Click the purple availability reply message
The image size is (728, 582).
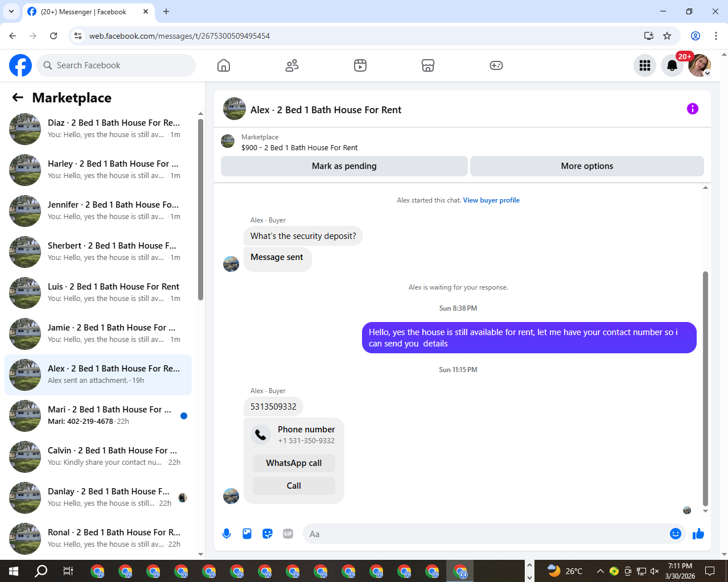point(529,338)
